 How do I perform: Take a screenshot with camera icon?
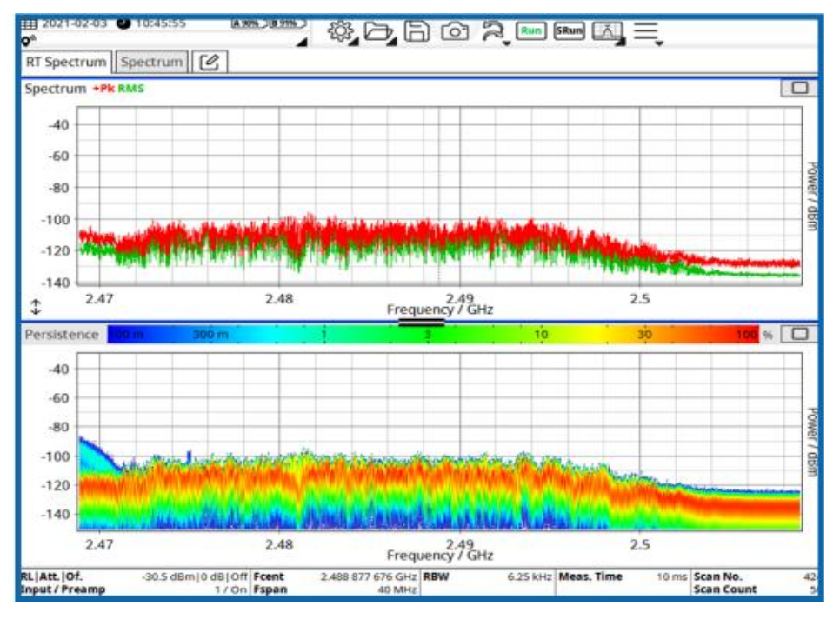[x=455, y=31]
